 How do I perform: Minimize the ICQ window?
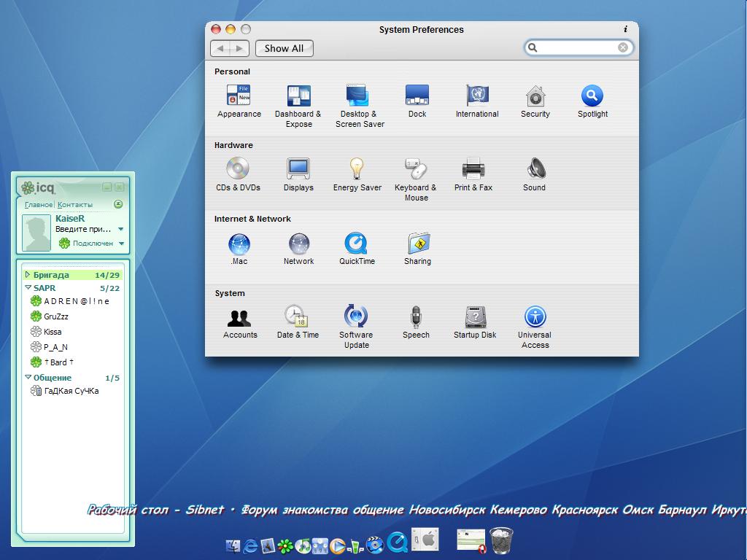coord(107,187)
